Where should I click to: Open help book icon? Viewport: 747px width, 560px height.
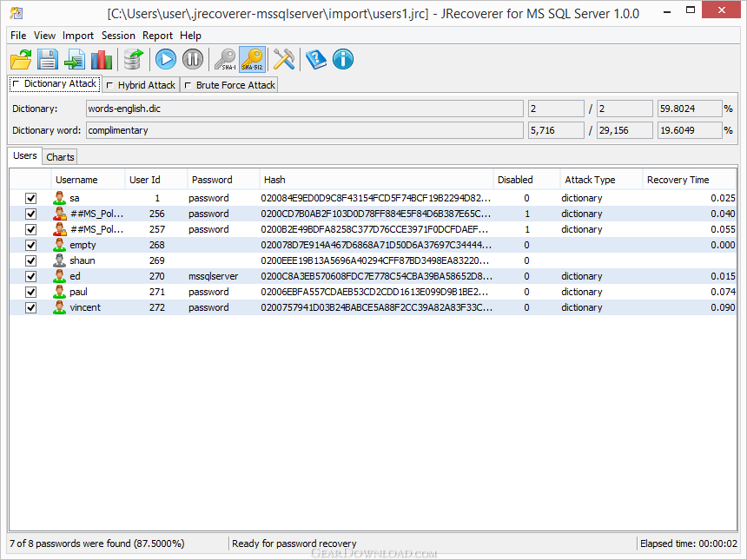pyautogui.click(x=316, y=60)
